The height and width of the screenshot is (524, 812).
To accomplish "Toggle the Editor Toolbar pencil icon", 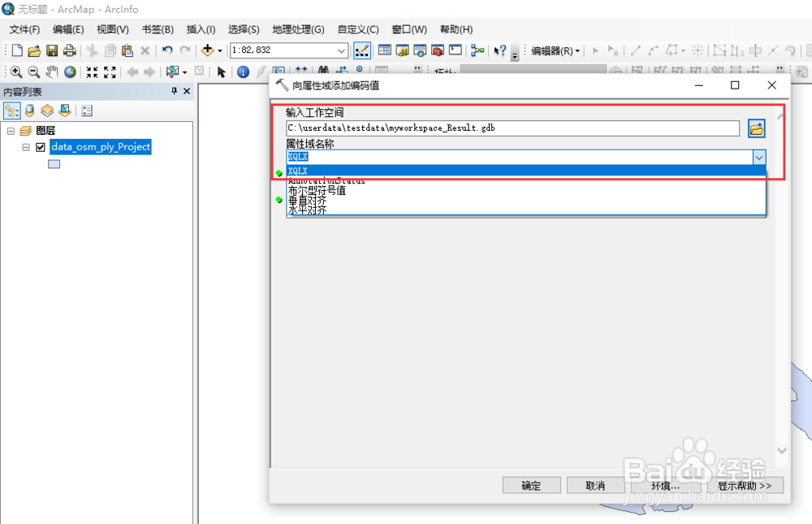I will coord(362,50).
